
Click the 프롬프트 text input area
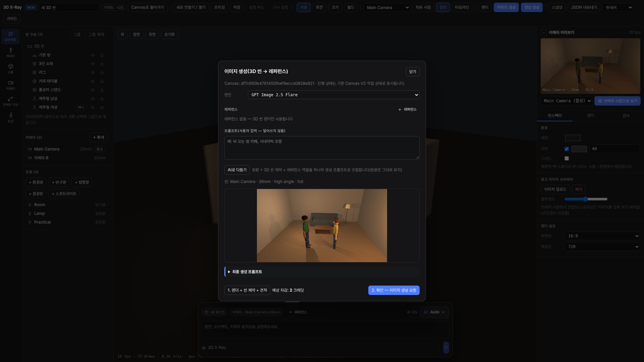coord(322,148)
